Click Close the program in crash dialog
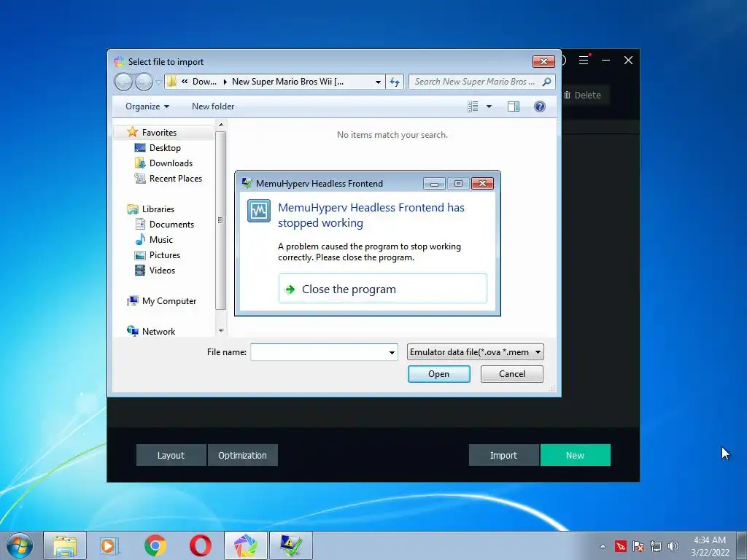This screenshot has height=560, width=747. coord(382,289)
